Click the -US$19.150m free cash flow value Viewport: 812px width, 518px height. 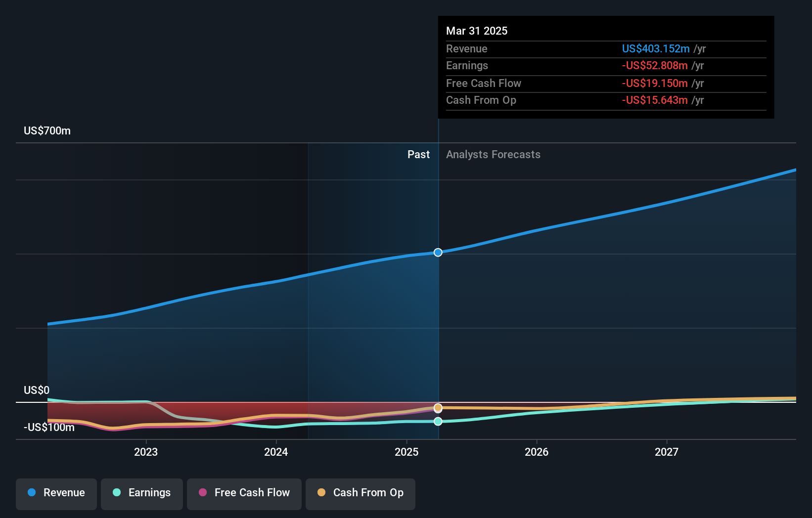pyautogui.click(x=655, y=83)
